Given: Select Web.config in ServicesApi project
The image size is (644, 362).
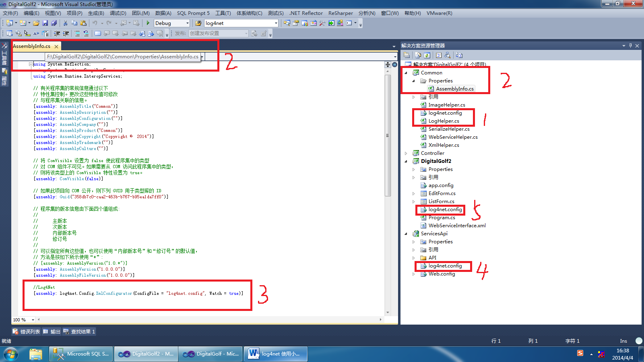Looking at the screenshot, I should click(x=442, y=274).
